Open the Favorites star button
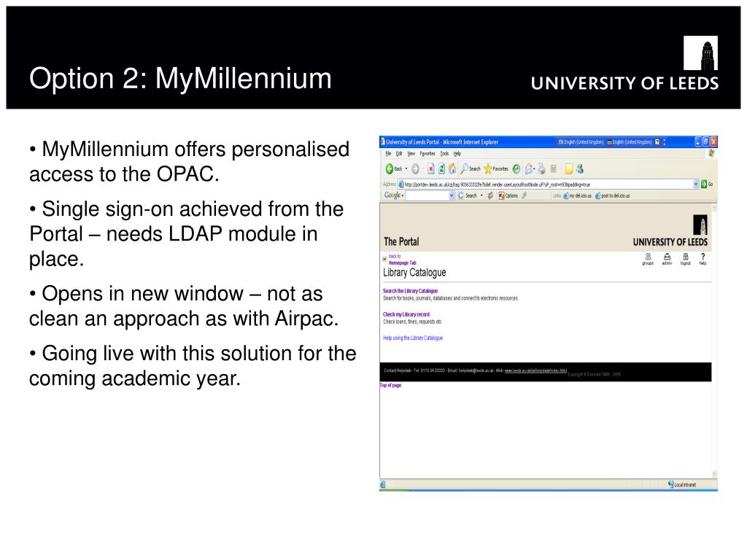Viewport: 747px width, 560px height. [496, 169]
